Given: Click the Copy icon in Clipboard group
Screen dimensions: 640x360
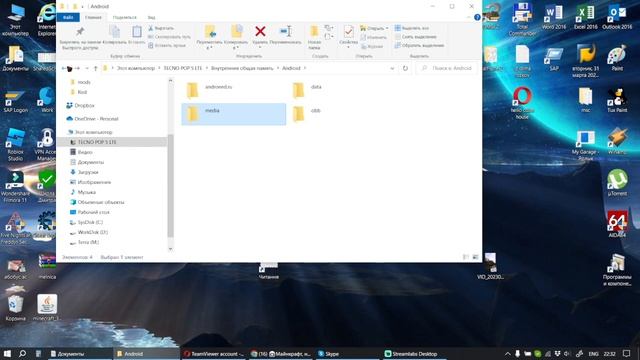Looking at the screenshot, I should click(115, 32).
